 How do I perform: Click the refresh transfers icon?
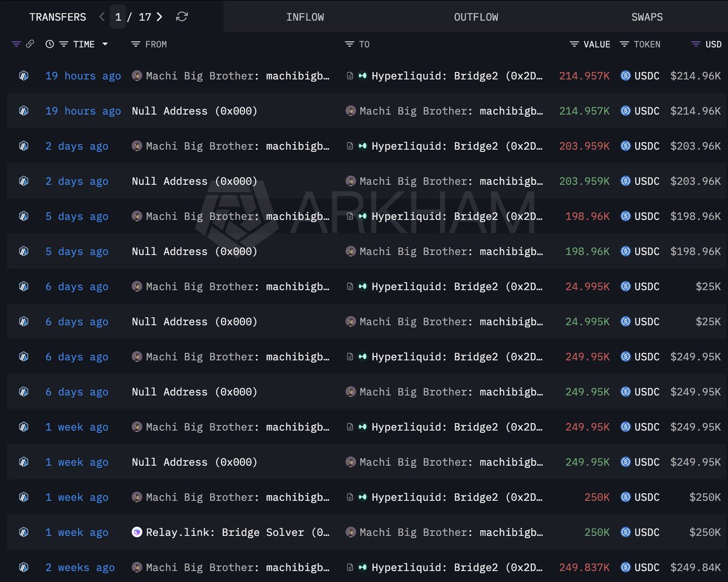tap(181, 17)
